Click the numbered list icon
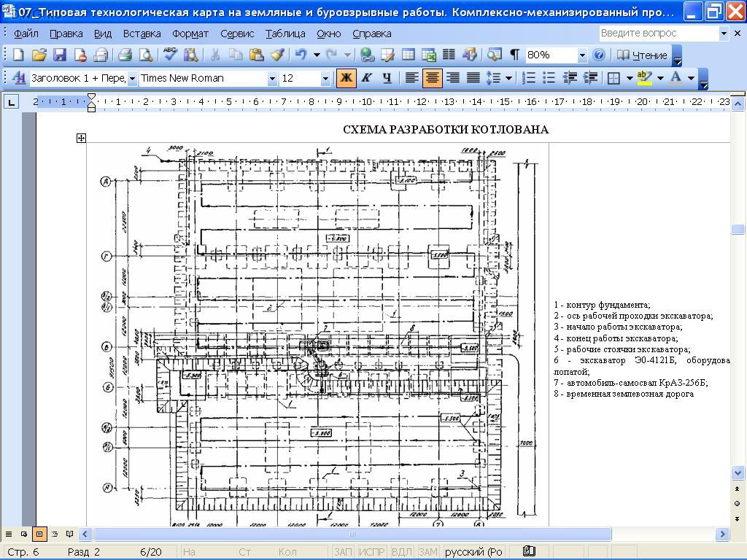This screenshot has height=560, width=747. pyautogui.click(x=530, y=78)
